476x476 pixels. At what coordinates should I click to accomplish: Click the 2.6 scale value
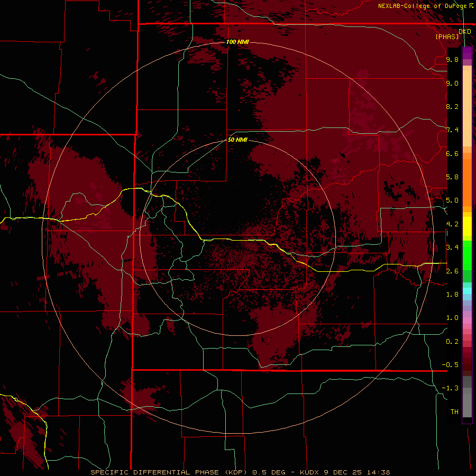452,271
